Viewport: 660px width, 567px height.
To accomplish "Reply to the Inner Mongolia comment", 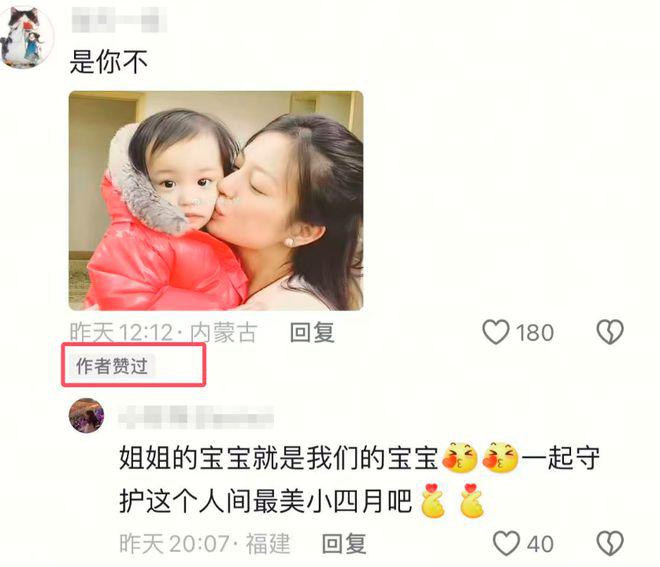I will pos(312,332).
